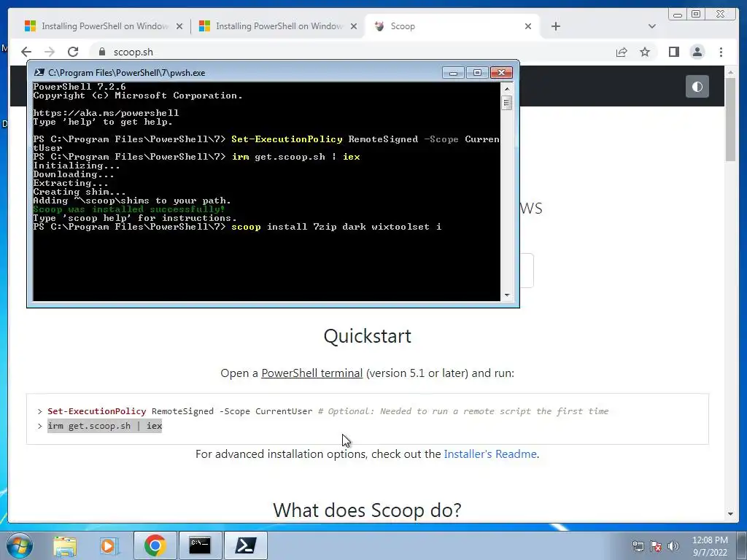Open the Installer's Readme link
This screenshot has width=747, height=560.
coord(490,454)
